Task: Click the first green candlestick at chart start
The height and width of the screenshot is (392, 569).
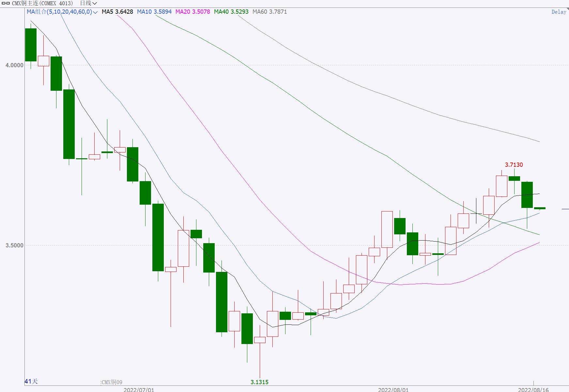Action: (31, 45)
